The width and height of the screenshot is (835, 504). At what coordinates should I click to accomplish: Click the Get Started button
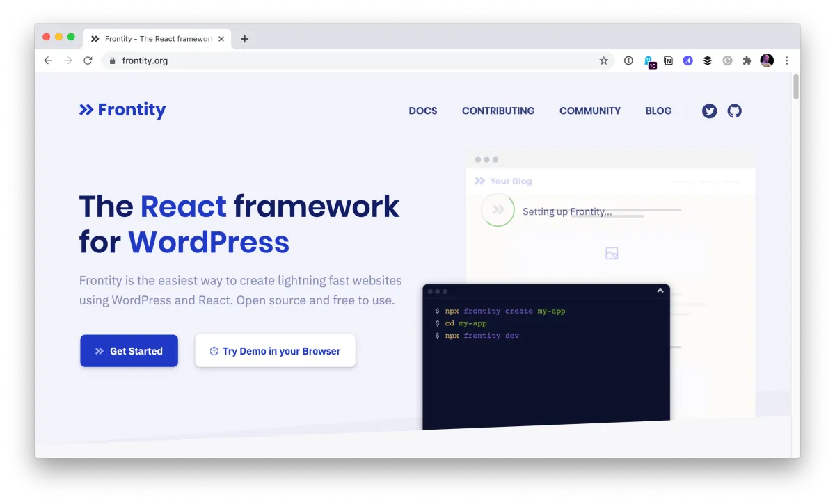(x=129, y=351)
